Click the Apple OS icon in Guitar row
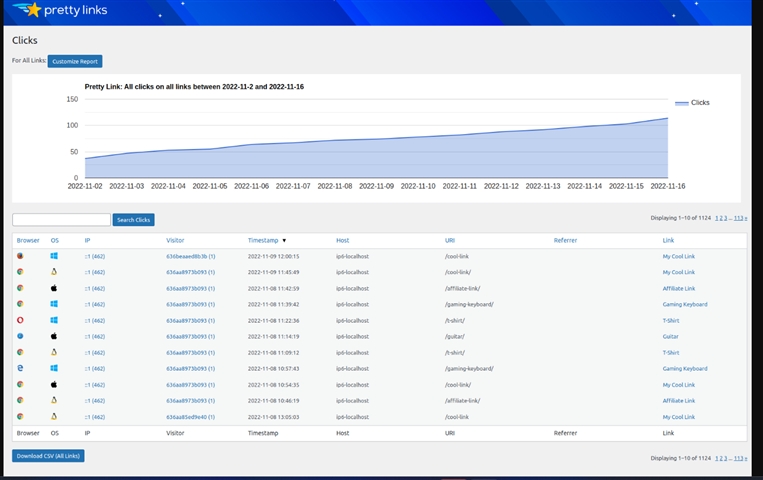The height and width of the screenshot is (480, 763). point(54,336)
